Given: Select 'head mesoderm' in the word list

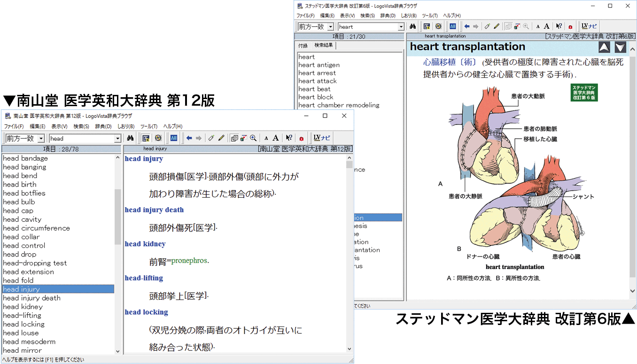Looking at the screenshot, I should (x=29, y=341).
